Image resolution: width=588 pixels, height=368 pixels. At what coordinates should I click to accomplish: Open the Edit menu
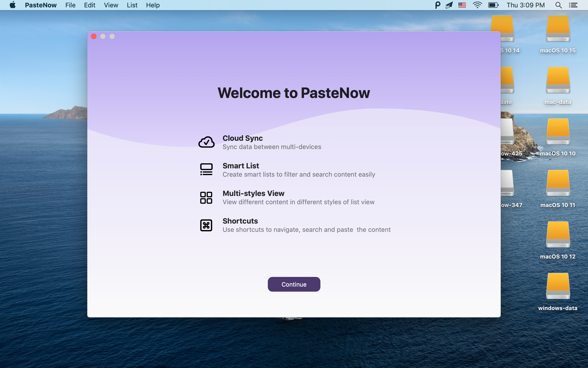(89, 5)
